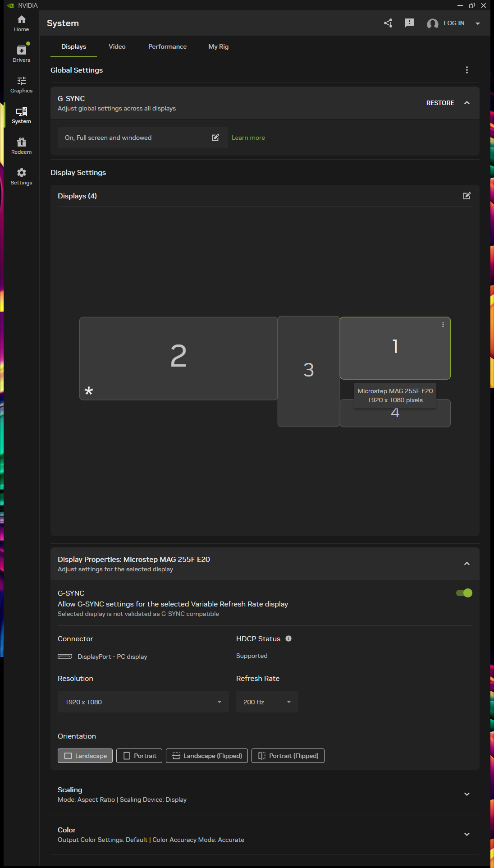Select the System sidebar icon
The height and width of the screenshot is (868, 494).
pyautogui.click(x=21, y=115)
